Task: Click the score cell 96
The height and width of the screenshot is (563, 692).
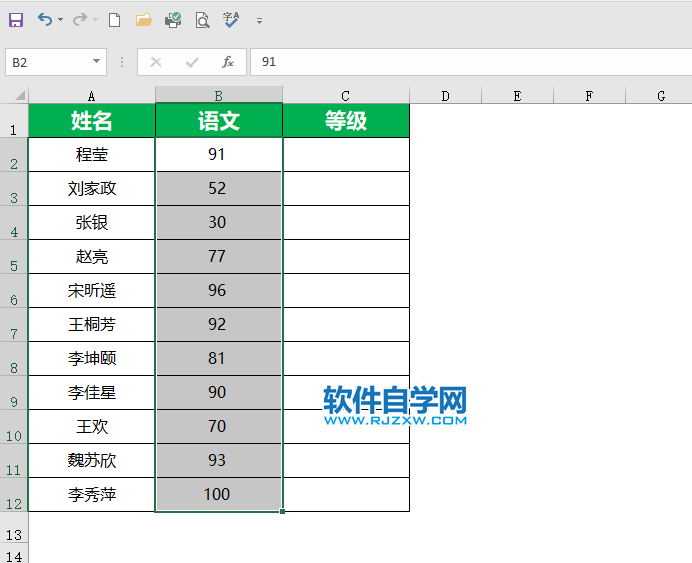Action: (219, 290)
